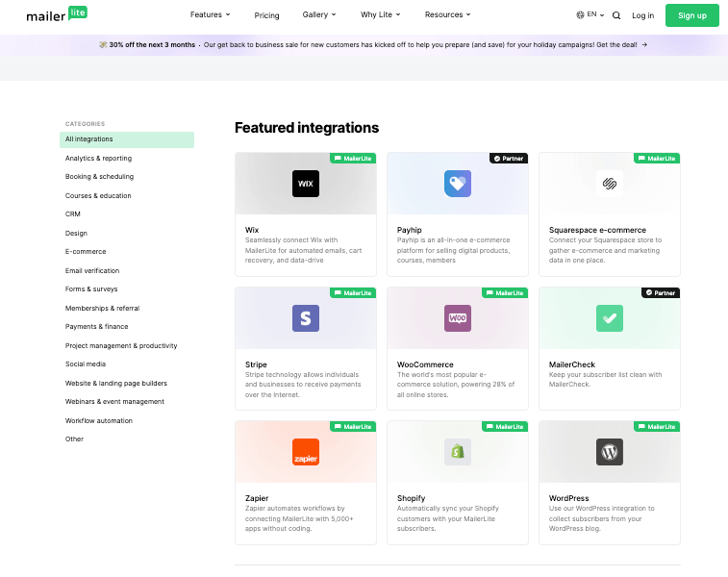Open the search magnifier icon
This screenshot has height=577, width=728.
pos(616,15)
